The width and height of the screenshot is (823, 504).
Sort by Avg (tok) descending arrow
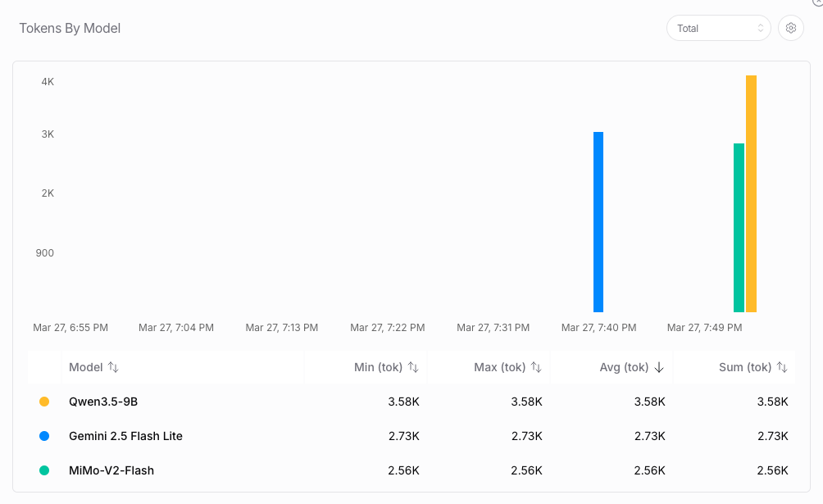pyautogui.click(x=659, y=367)
